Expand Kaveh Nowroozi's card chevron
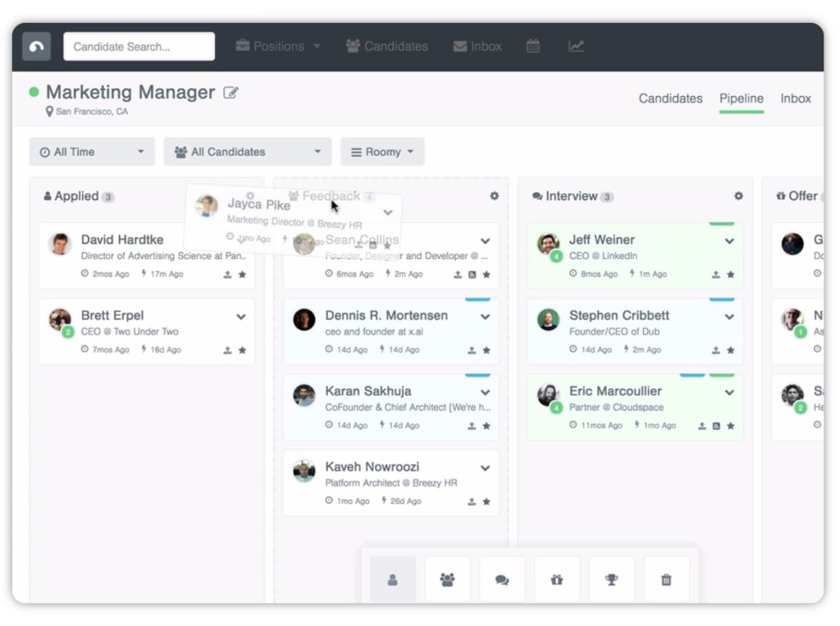 pos(486,468)
